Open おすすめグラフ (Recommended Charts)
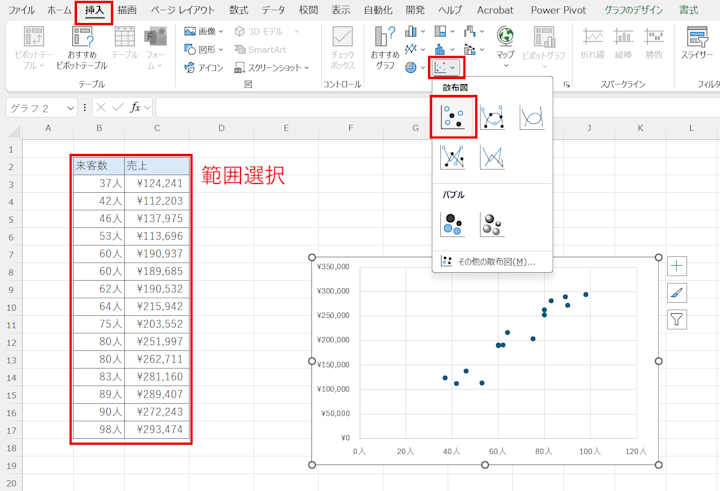Screen dimensions: 720x491 [x=385, y=48]
